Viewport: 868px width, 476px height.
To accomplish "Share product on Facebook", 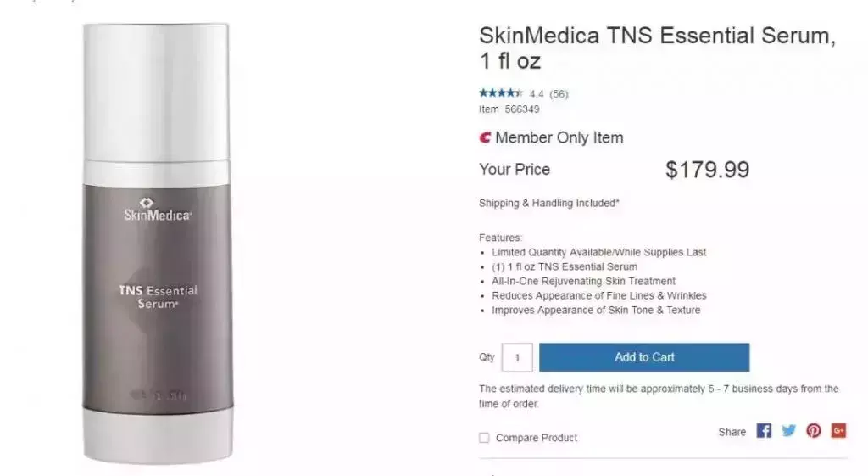I will click(x=764, y=430).
